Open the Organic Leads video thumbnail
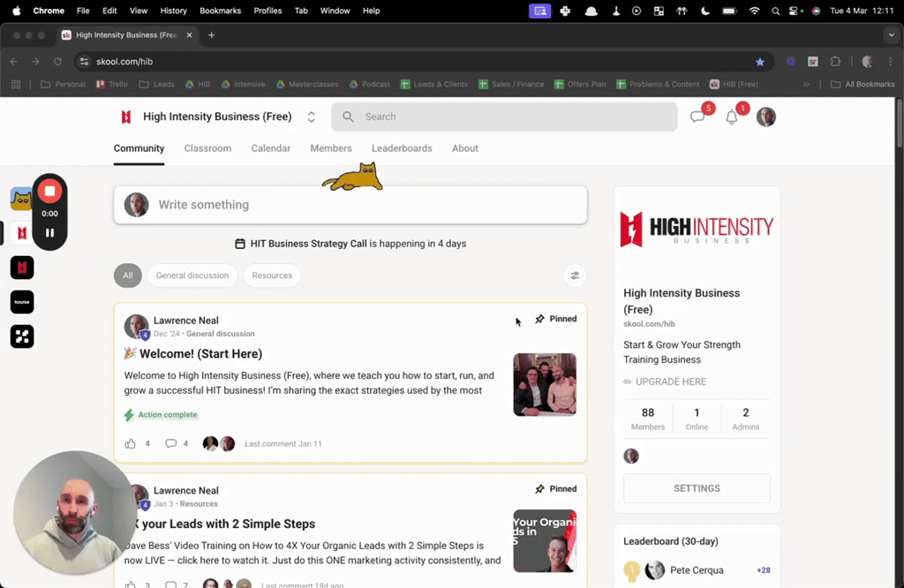Screen dimensions: 904x588 (x=545, y=540)
